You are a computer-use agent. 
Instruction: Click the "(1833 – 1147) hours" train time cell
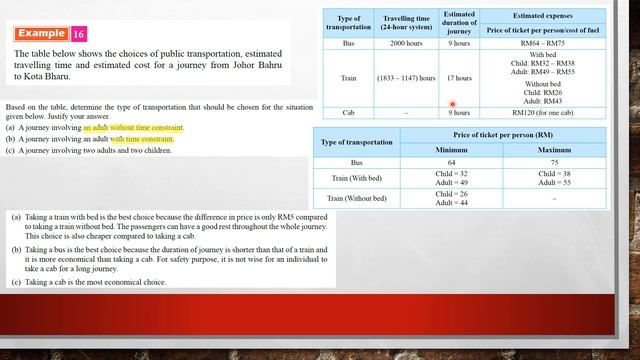(406, 78)
